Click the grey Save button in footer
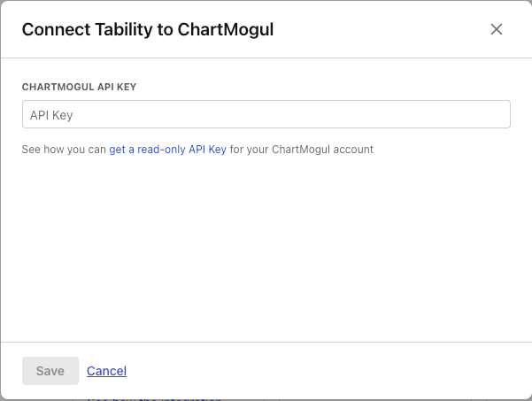This screenshot has height=401, width=532. (x=50, y=371)
